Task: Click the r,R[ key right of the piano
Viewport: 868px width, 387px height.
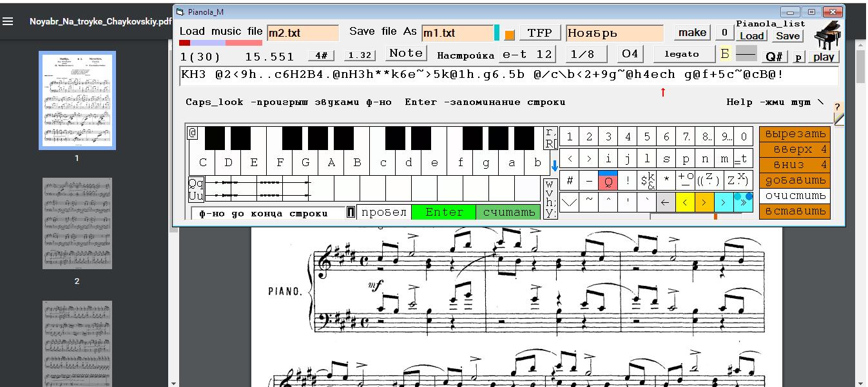Action: (x=551, y=138)
